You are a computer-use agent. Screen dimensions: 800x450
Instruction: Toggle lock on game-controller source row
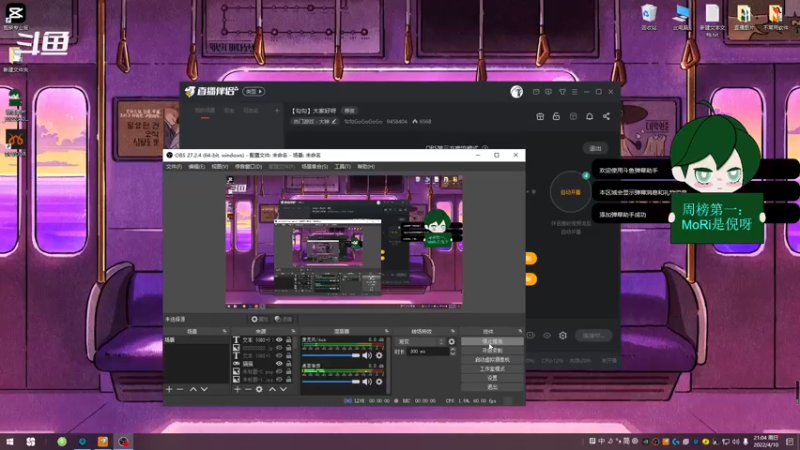(288, 364)
